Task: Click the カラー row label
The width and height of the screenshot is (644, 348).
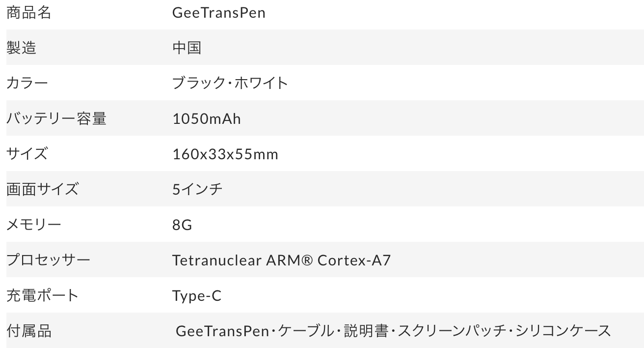Action: click(x=27, y=83)
